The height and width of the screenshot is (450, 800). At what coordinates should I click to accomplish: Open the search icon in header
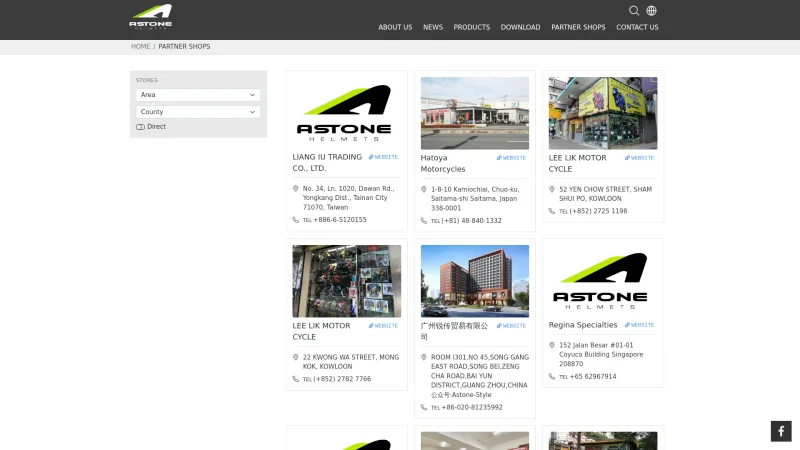[634, 11]
